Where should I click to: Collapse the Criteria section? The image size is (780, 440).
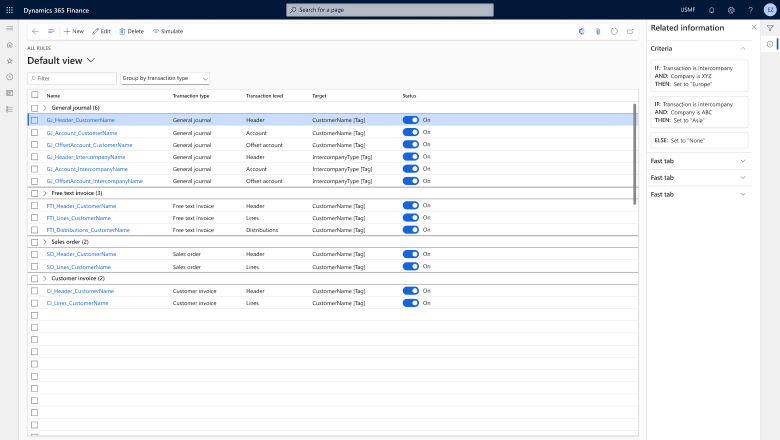[743, 48]
